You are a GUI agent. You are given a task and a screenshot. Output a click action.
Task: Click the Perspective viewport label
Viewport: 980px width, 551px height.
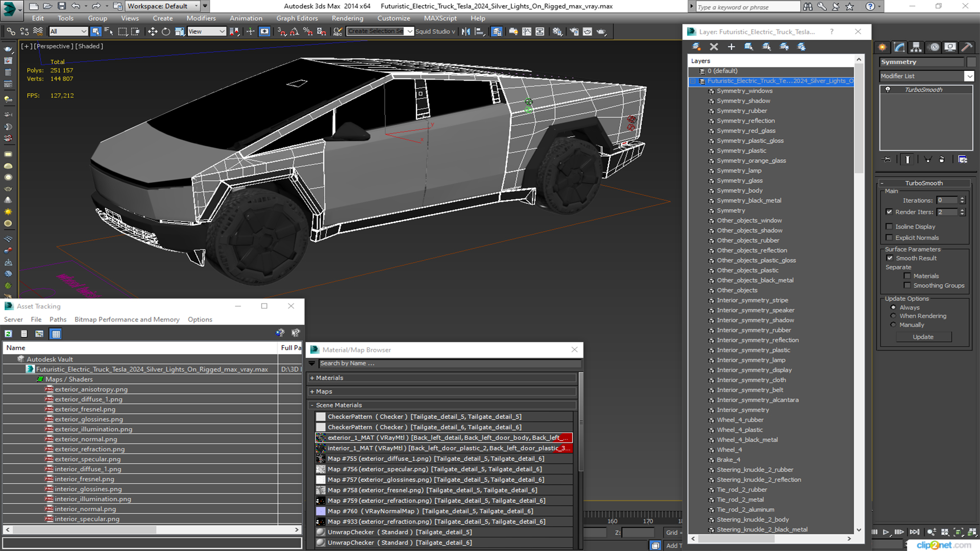53,46
